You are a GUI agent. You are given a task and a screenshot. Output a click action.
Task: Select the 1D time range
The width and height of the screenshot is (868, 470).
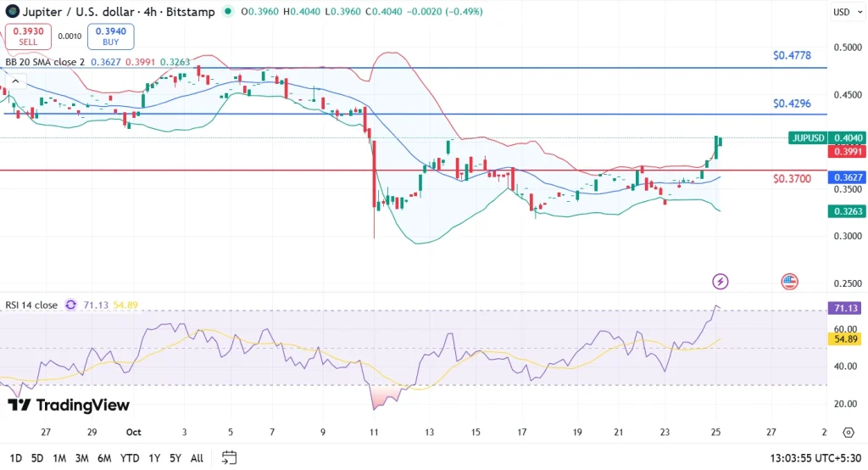coord(14,458)
